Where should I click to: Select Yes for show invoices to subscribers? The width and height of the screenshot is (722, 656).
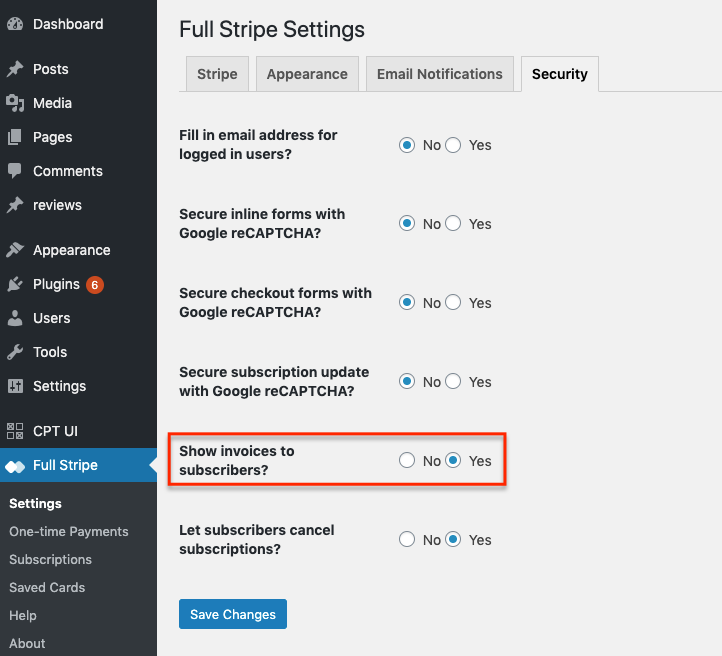(x=453, y=460)
